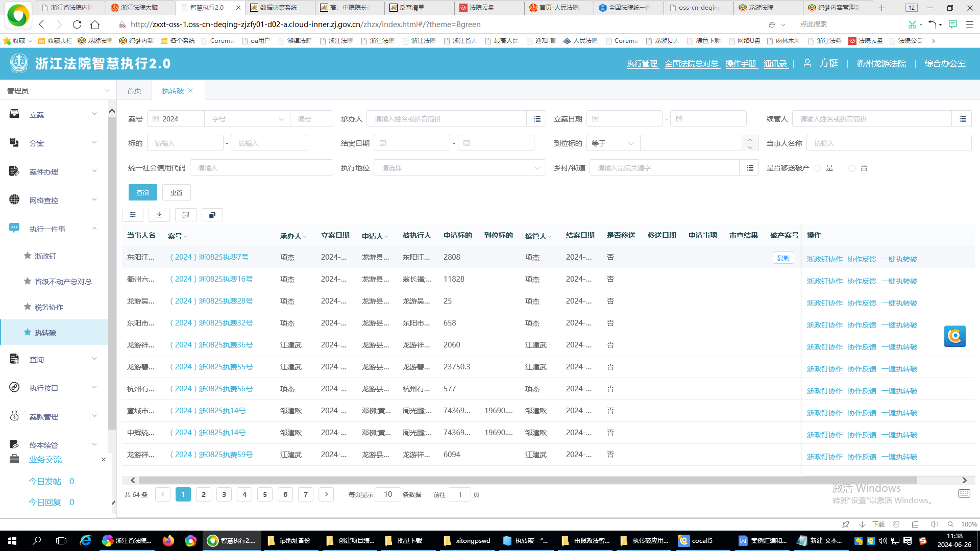Open 税务协作 in the sidebar
This screenshot has height=551, width=980.
click(49, 307)
